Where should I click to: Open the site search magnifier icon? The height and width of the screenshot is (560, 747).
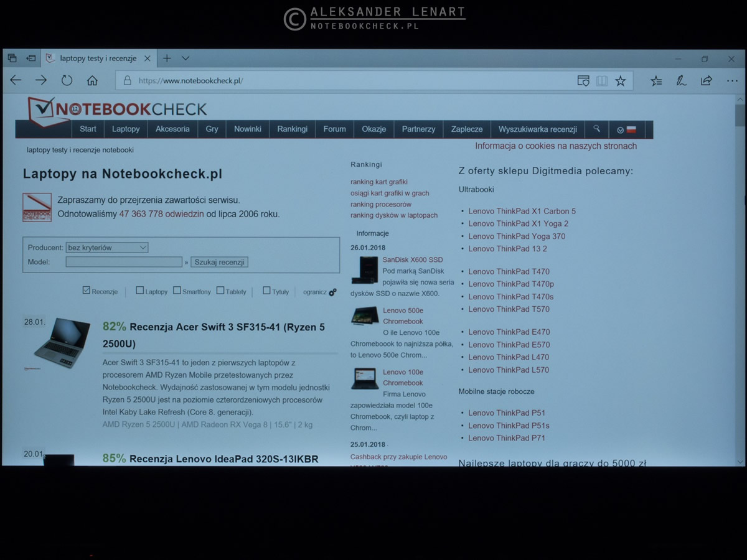(x=596, y=129)
